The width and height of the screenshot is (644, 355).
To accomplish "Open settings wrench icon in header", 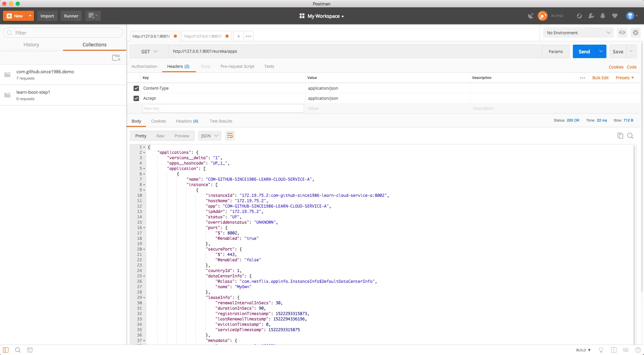I will click(x=591, y=16).
